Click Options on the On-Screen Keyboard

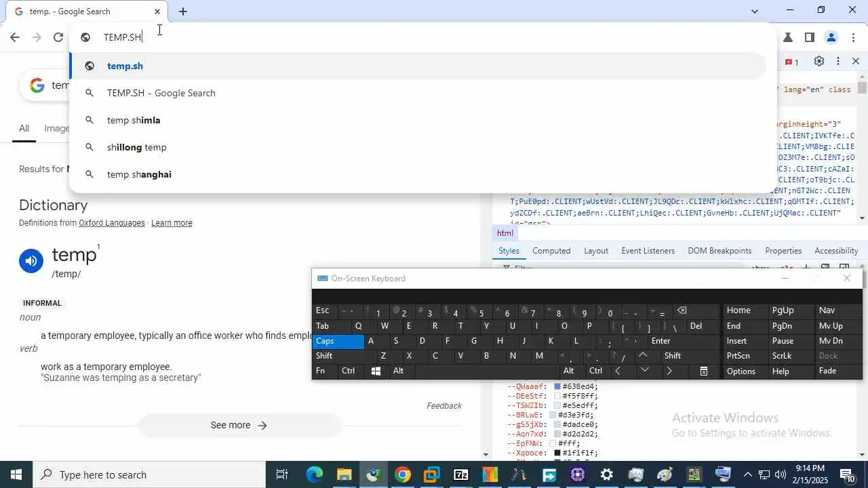tap(744, 371)
